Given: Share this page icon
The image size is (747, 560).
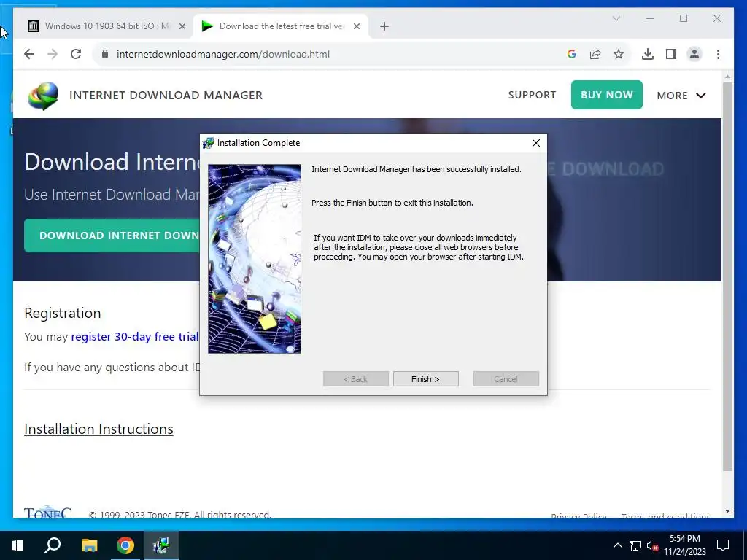Looking at the screenshot, I should (x=595, y=54).
